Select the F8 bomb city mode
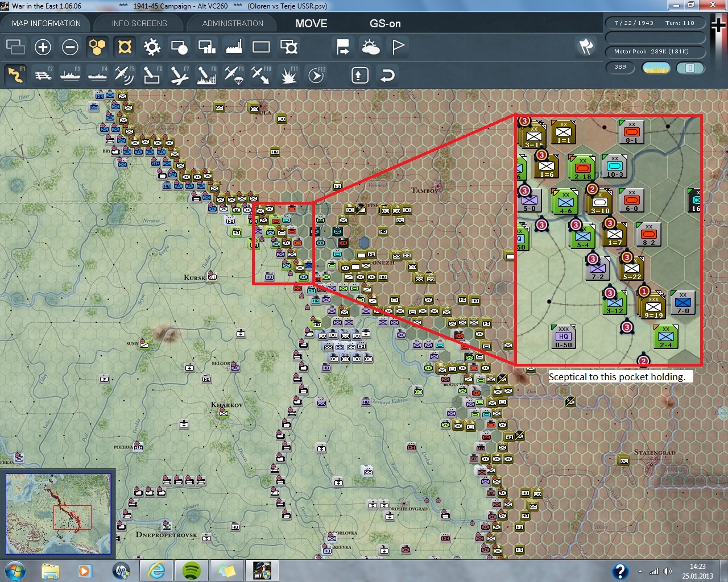The height and width of the screenshot is (582, 728). click(x=206, y=75)
